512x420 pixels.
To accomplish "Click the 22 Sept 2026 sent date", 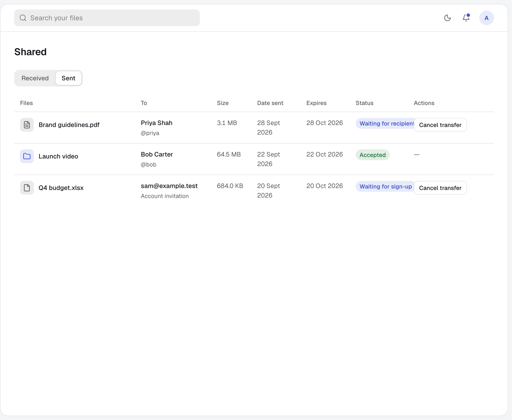I will point(268,159).
